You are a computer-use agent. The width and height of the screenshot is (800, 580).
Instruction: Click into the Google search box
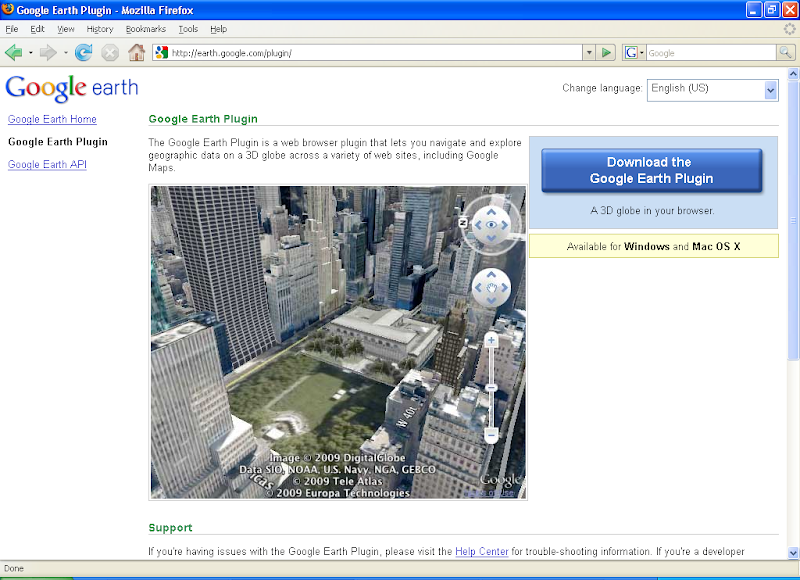(x=711, y=53)
